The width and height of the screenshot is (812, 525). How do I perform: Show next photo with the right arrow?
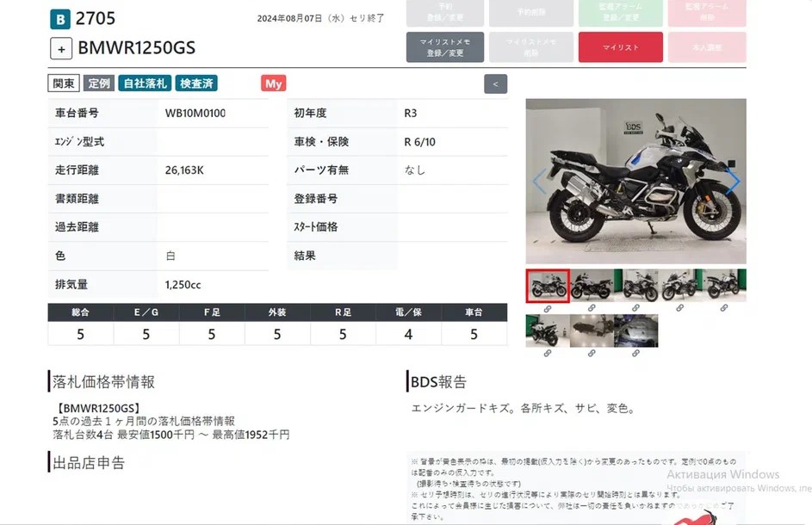733,181
